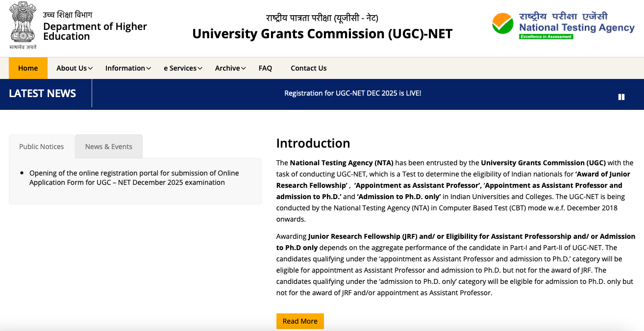Click the Introduction heading

[x=313, y=143]
